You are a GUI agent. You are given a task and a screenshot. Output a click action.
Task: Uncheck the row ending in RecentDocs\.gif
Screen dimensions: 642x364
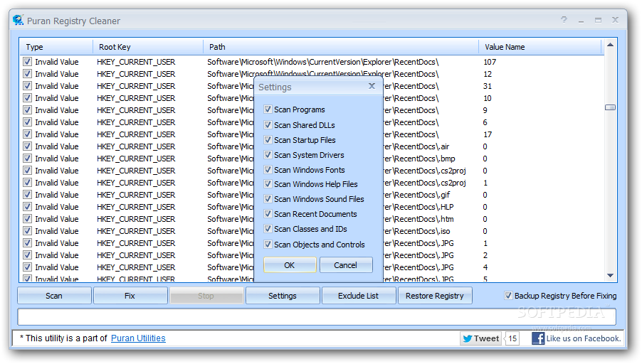pos(28,195)
